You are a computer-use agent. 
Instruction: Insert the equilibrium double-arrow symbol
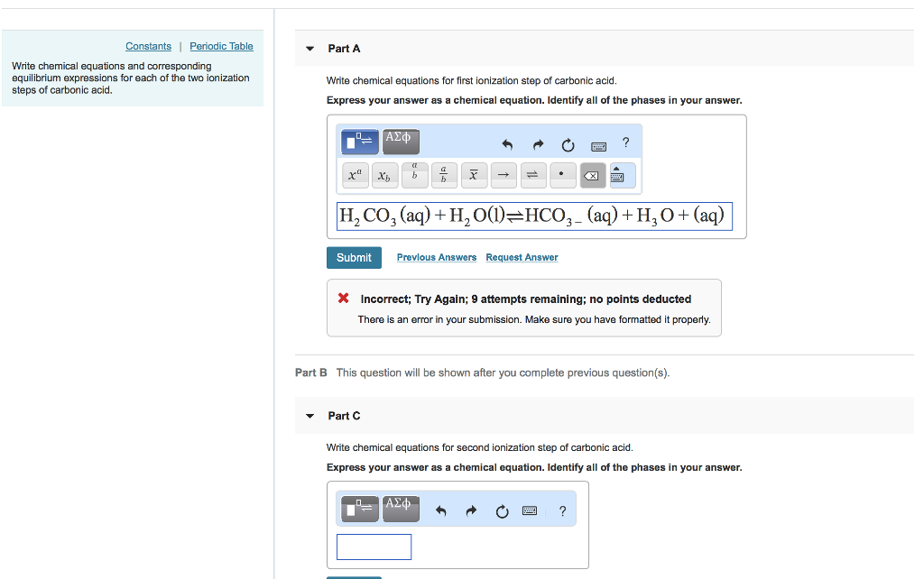pos(532,174)
